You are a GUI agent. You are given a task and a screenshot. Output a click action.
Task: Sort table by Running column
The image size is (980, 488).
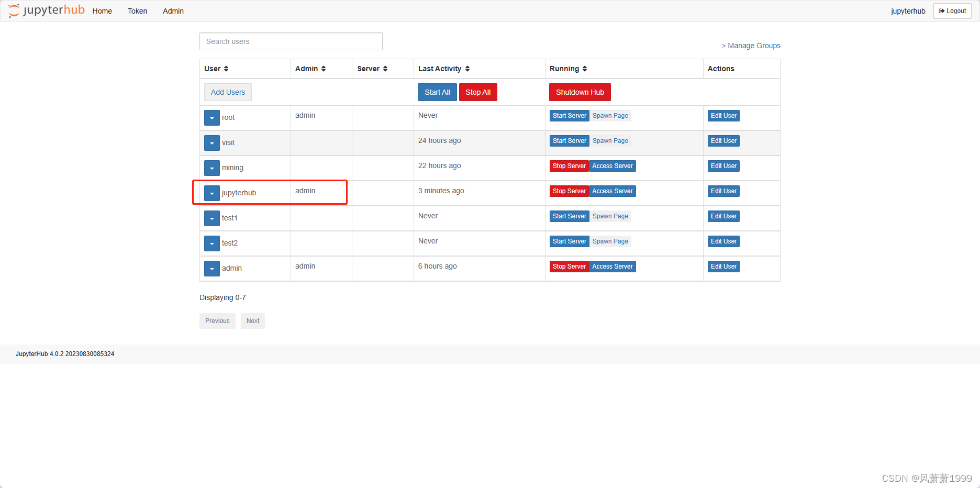[585, 69]
